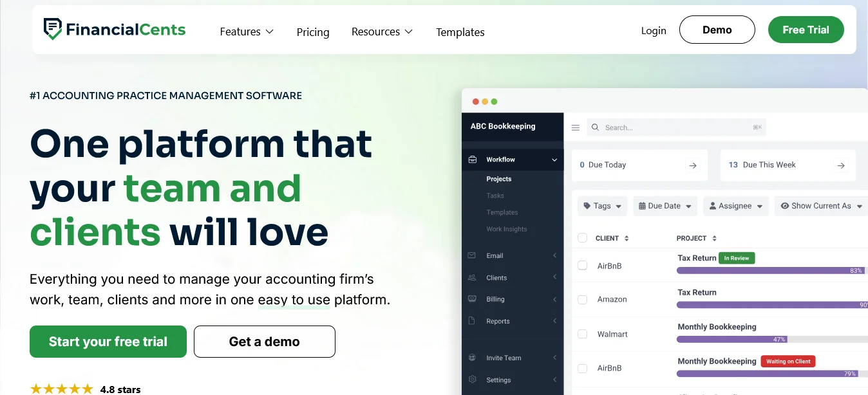The width and height of the screenshot is (868, 395).
Task: Expand the Clients section chevron
Action: [x=554, y=277]
